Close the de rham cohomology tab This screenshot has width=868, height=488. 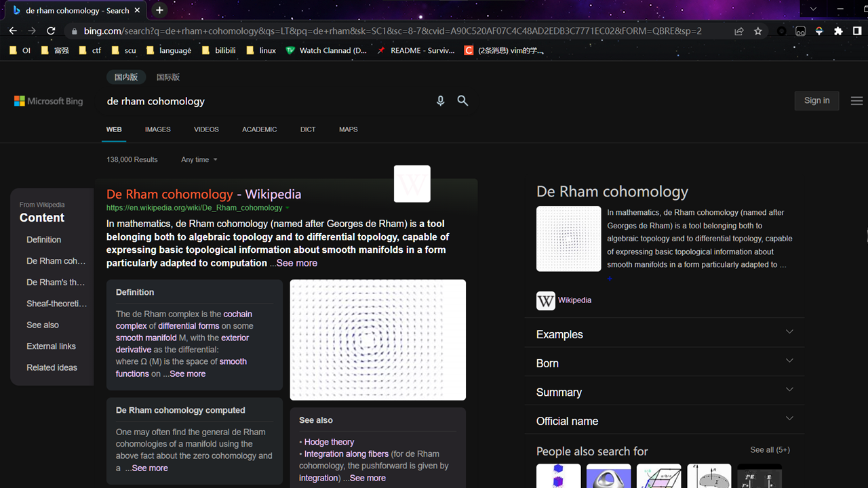[x=138, y=10]
